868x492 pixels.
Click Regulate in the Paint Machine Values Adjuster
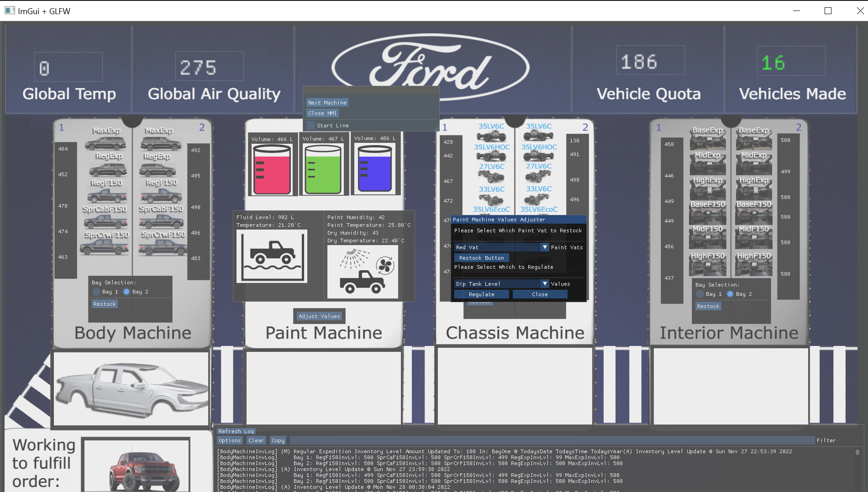(481, 294)
